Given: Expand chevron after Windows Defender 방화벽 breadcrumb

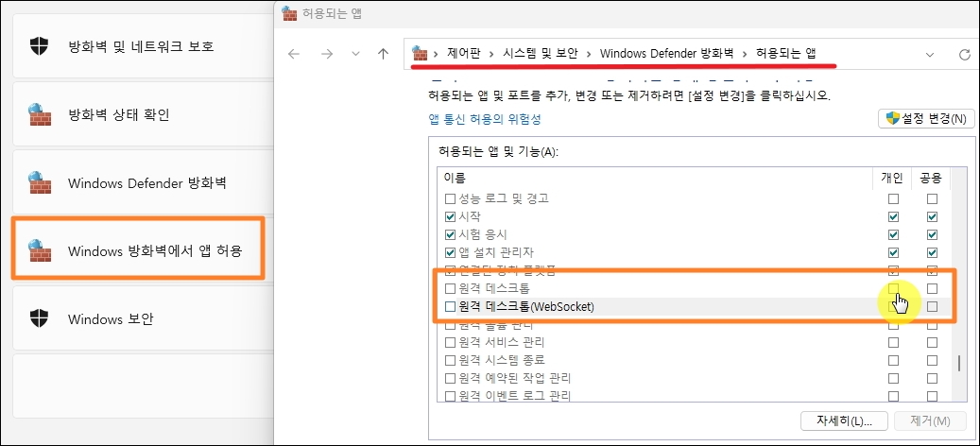Looking at the screenshot, I should click(x=745, y=55).
